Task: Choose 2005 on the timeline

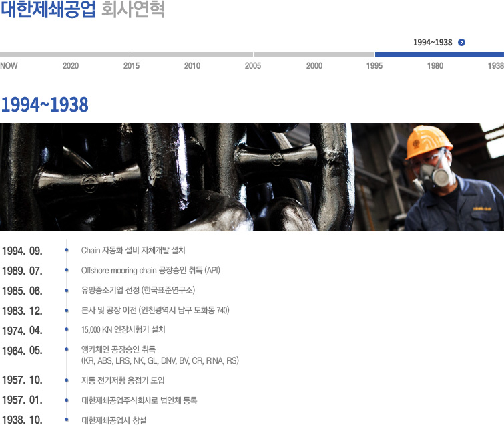Action: click(253, 66)
